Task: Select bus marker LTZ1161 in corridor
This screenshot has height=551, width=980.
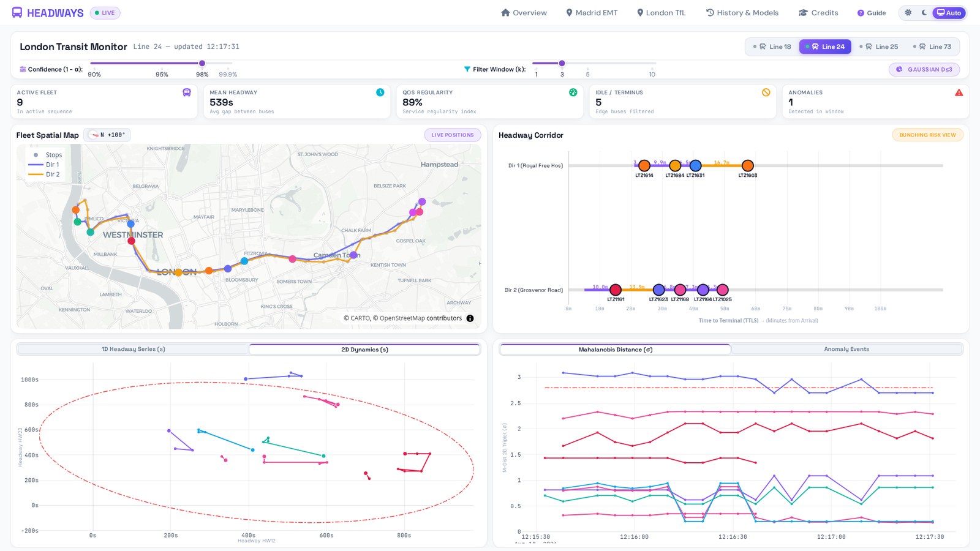Action: [616, 290]
